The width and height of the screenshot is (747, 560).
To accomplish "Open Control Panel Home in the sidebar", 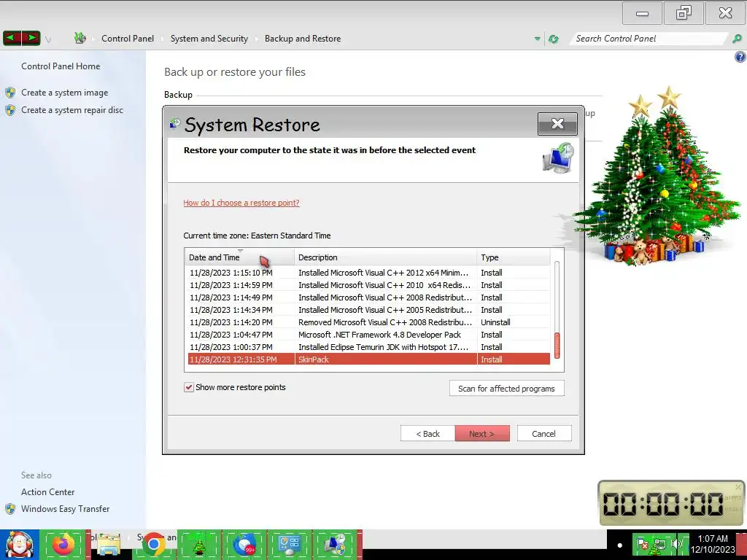I will (61, 66).
